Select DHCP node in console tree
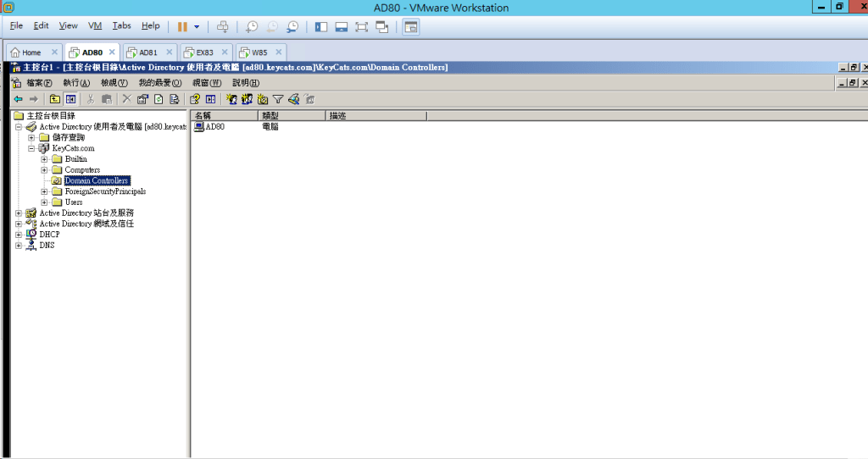Viewport: 868px width, 459px height. coord(49,235)
